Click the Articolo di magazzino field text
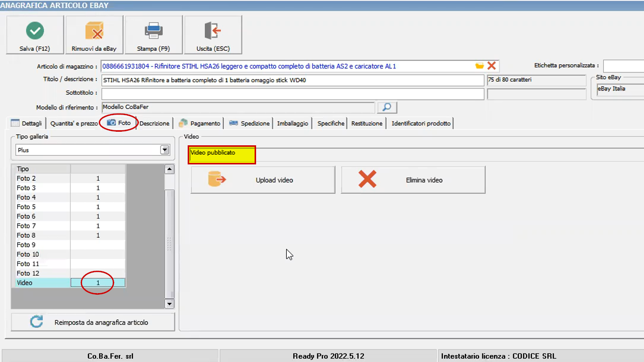Image resolution: width=644 pixels, height=362 pixels. coord(249,66)
